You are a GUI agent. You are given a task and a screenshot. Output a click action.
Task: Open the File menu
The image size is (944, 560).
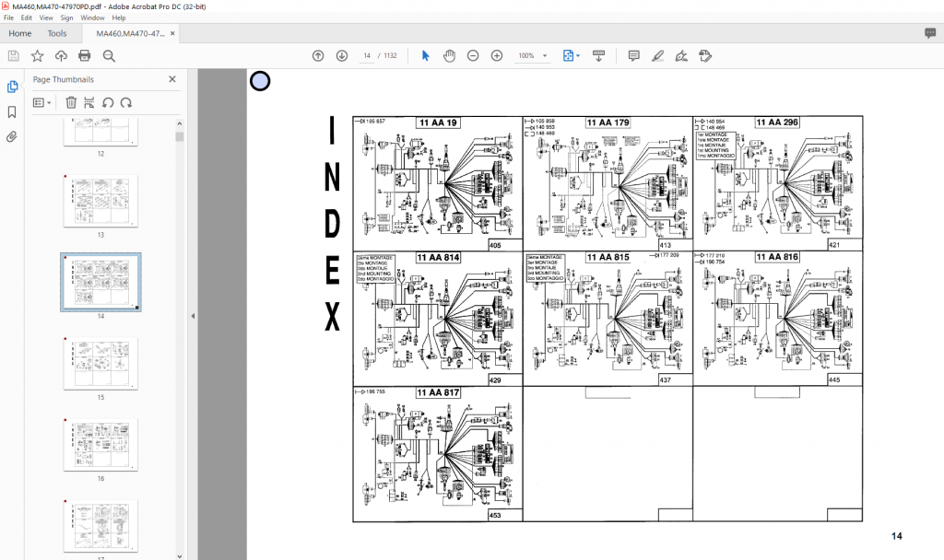click(x=8, y=17)
